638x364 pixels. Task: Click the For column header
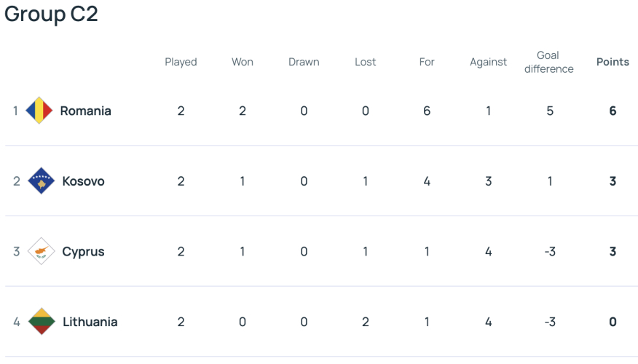427,62
